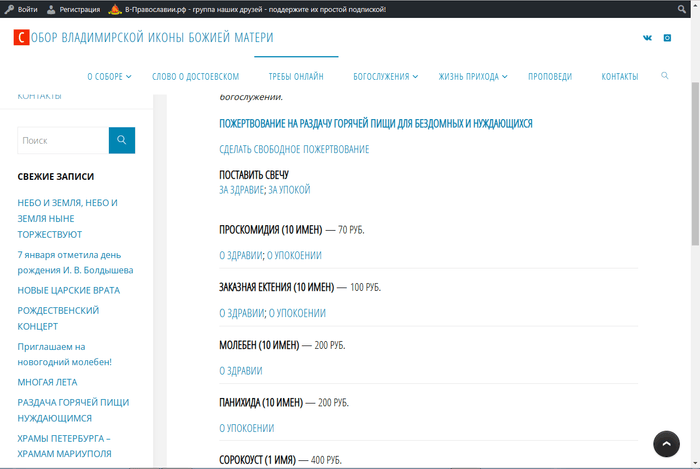The width and height of the screenshot is (700, 469).
Task: Click the scroll-to-top round arrow button
Action: pyautogui.click(x=666, y=444)
